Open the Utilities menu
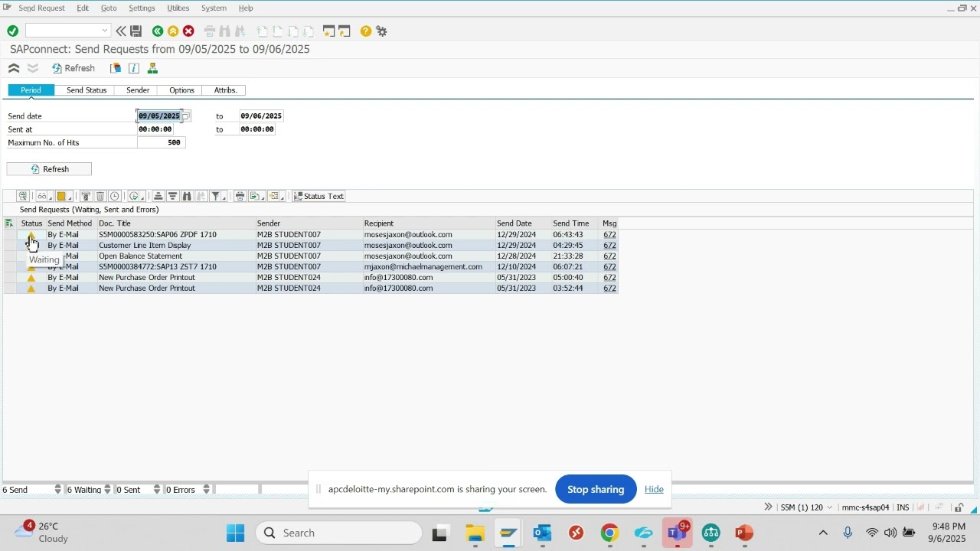Image resolution: width=980 pixels, height=551 pixels. tap(178, 8)
